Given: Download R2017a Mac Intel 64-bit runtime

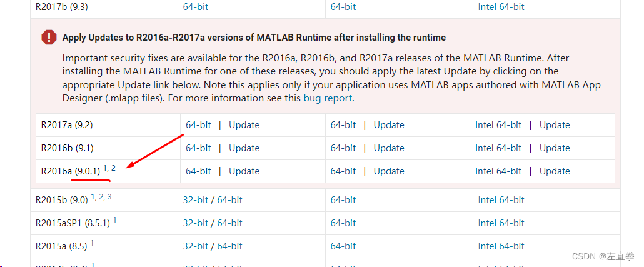Looking at the screenshot, I should pyautogui.click(x=498, y=125).
